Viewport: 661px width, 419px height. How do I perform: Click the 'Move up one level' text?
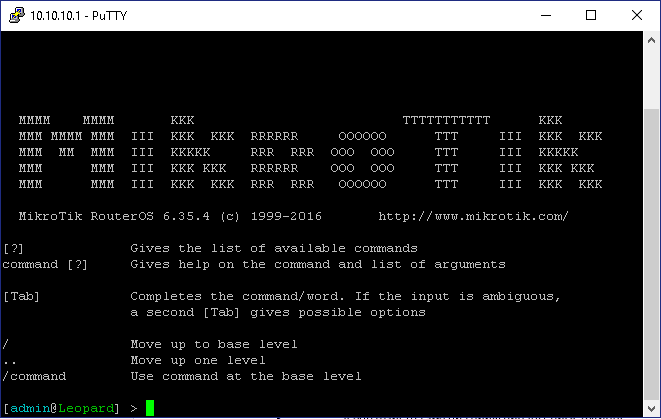click(198, 360)
